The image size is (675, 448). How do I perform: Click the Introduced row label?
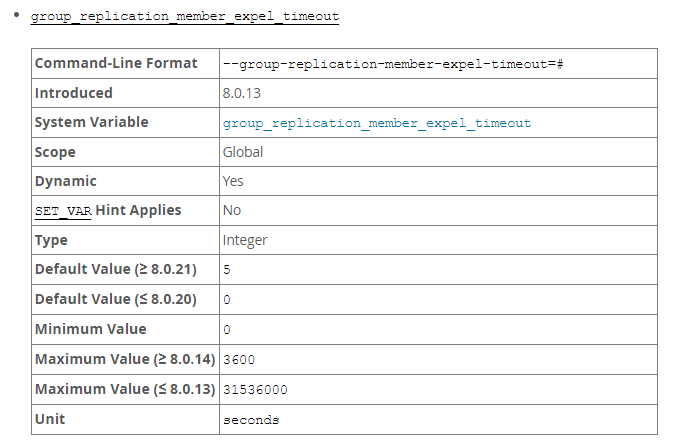(x=74, y=93)
